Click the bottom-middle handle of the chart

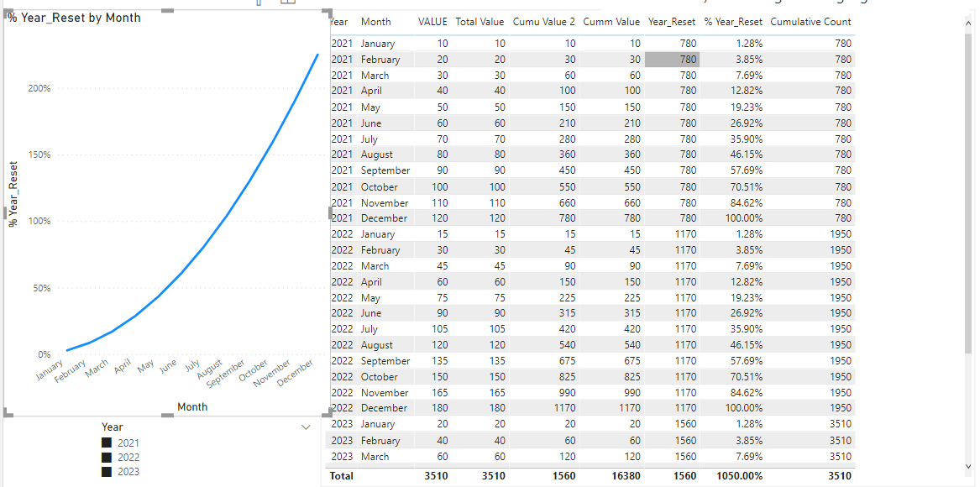[x=167, y=414]
